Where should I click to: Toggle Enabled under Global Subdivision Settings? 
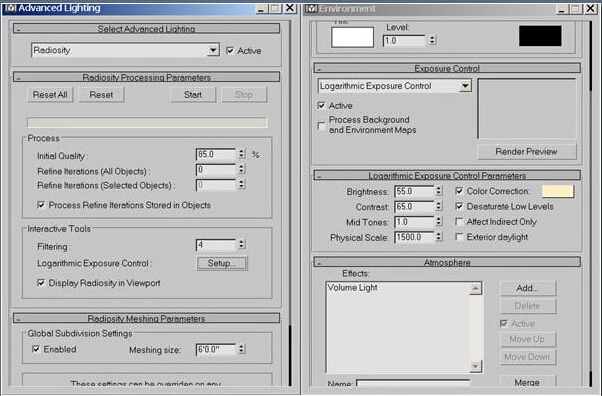click(36, 349)
